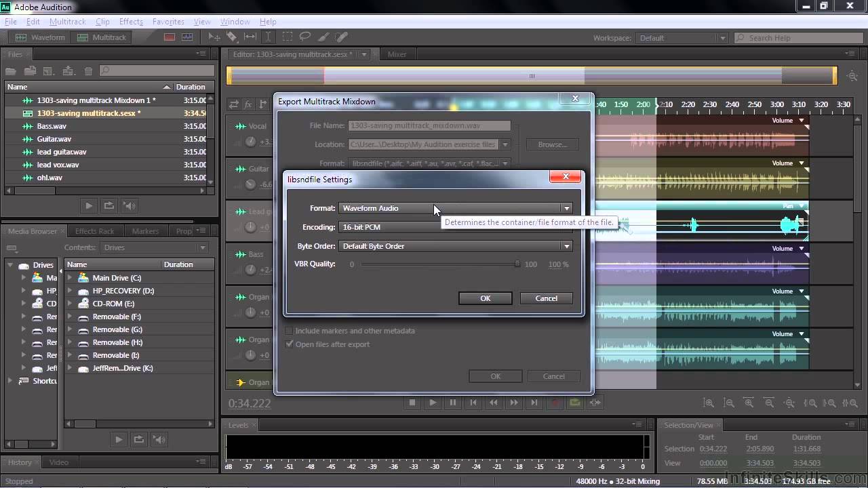Select the Slip tool
868x488 pixels.
click(250, 37)
